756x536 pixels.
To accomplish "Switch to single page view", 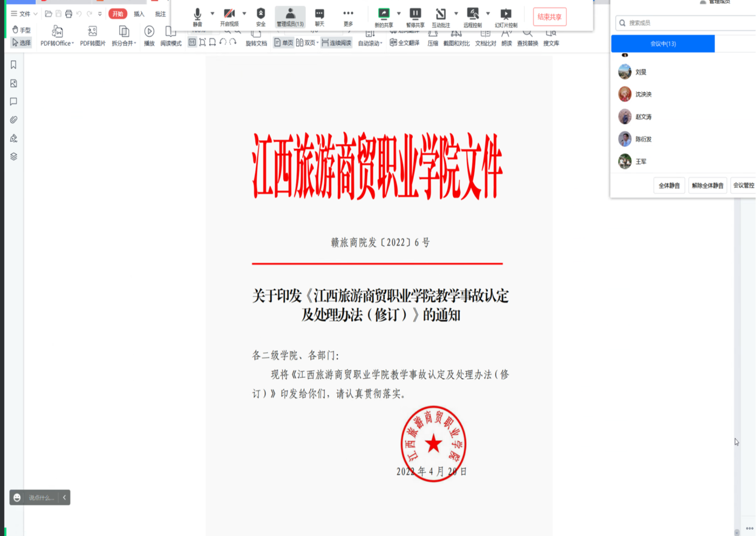I will (283, 43).
